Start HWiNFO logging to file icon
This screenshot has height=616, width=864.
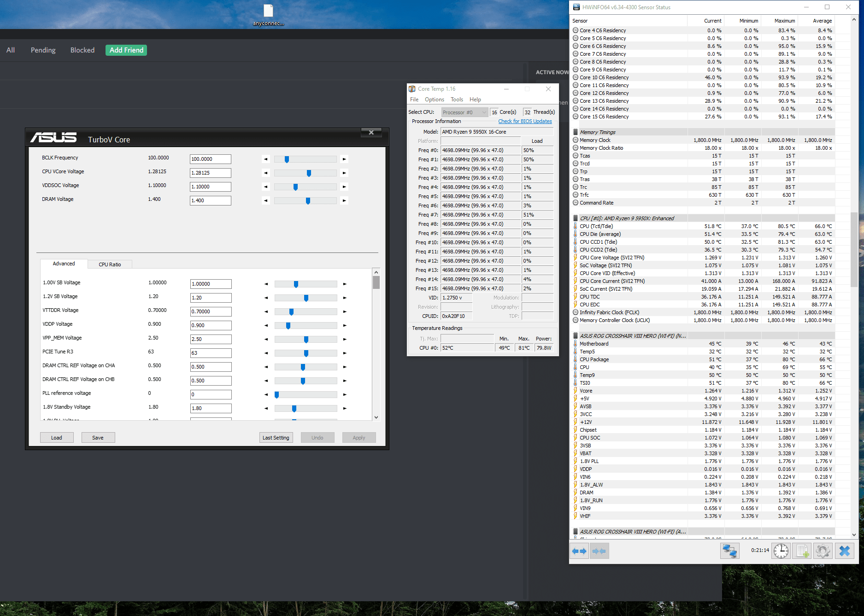802,551
